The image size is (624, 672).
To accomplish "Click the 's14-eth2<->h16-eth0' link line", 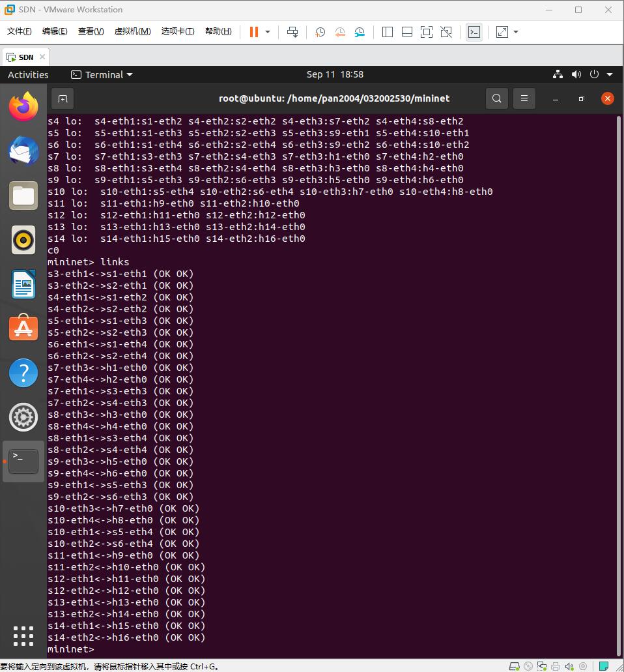I will (126, 637).
